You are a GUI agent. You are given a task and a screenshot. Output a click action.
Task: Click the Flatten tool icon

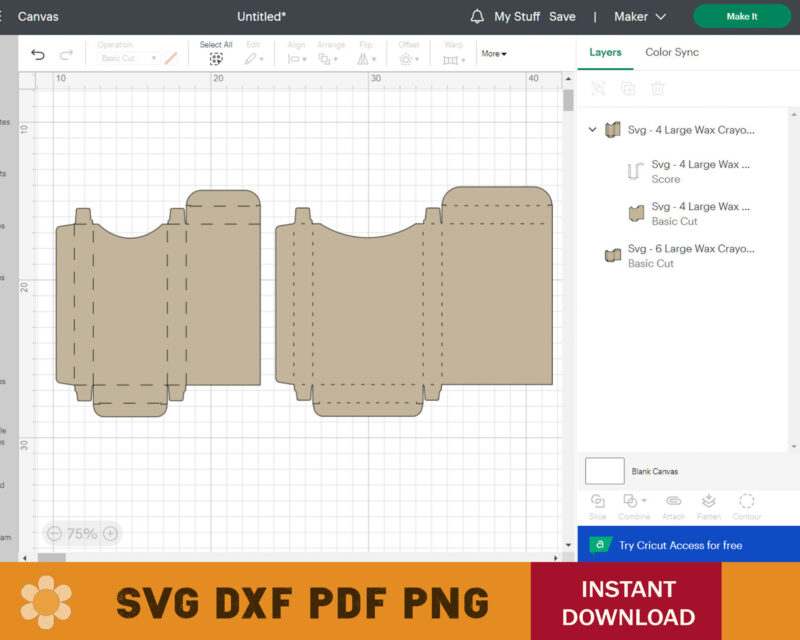pyautogui.click(x=708, y=501)
